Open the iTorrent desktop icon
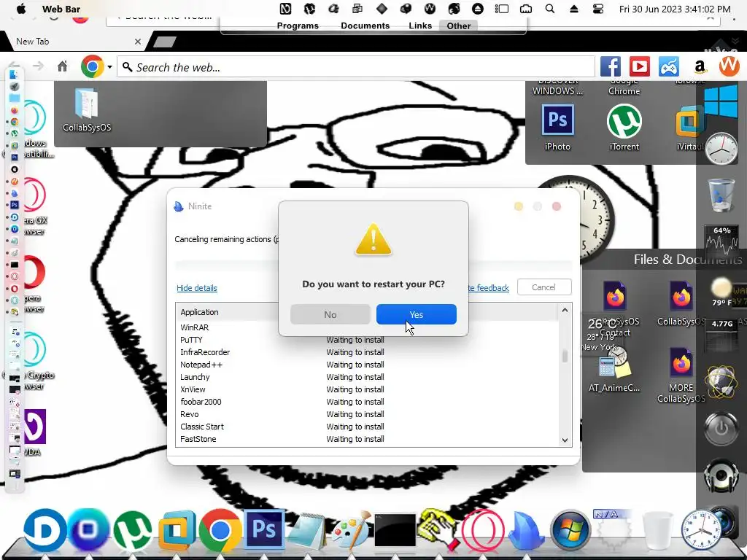Screen dimensions: 747x560 point(624,128)
